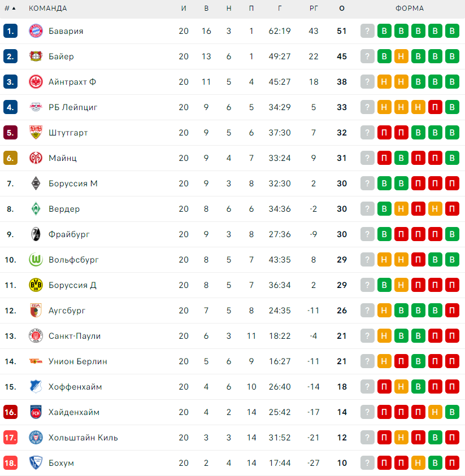Image resolution: width=465 pixels, height=476 pixels.
Task: Click the Байер club crest
Action: click(36, 56)
